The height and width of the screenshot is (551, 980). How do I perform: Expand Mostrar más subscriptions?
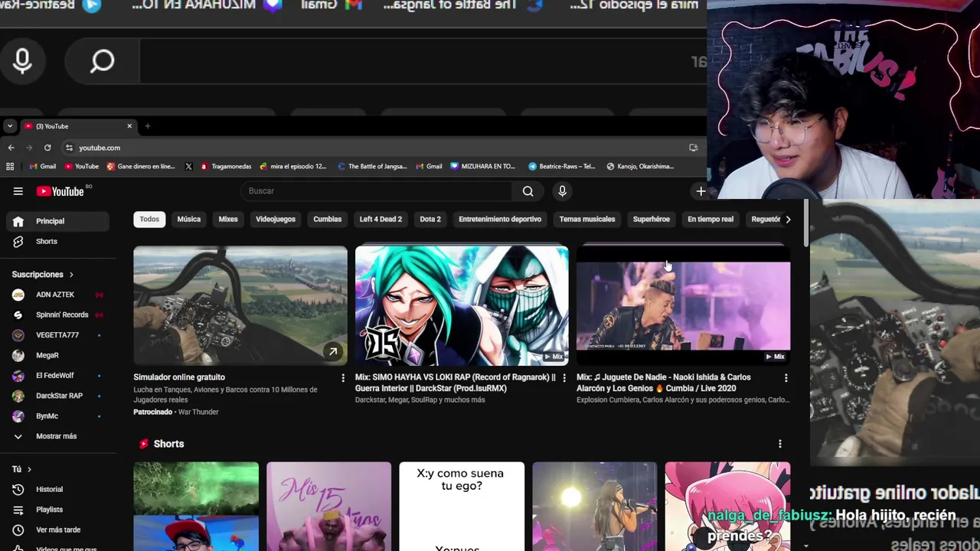pyautogui.click(x=58, y=436)
